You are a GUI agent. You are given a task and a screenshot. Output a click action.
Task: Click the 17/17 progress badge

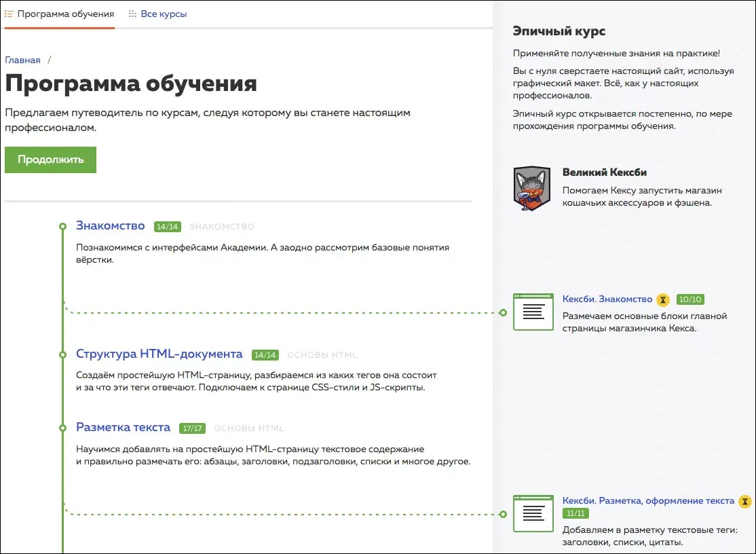(x=192, y=428)
